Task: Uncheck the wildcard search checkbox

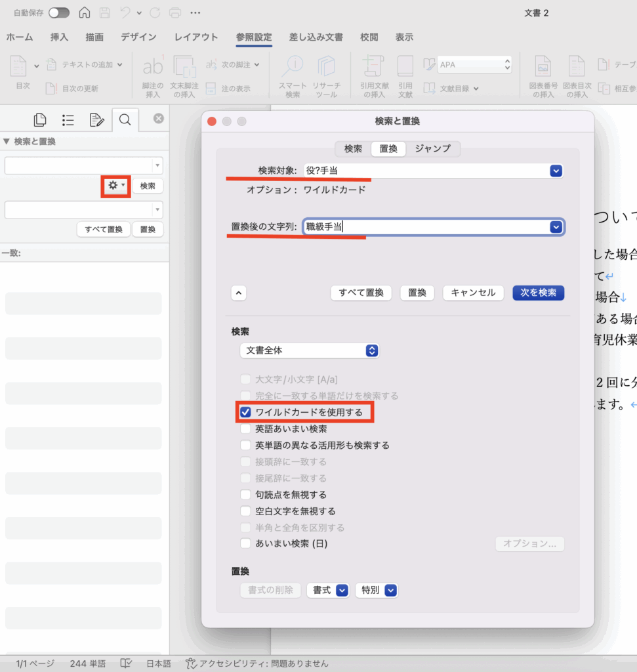Action: [245, 413]
